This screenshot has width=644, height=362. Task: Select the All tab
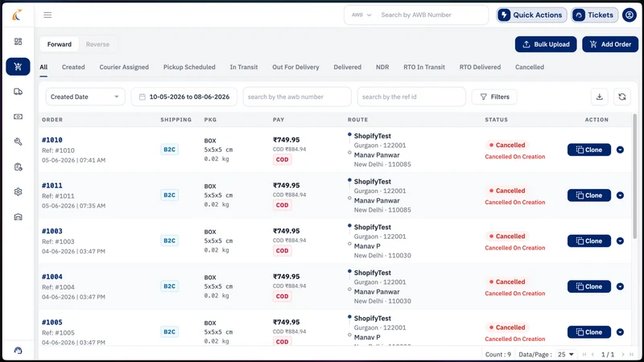(x=43, y=68)
